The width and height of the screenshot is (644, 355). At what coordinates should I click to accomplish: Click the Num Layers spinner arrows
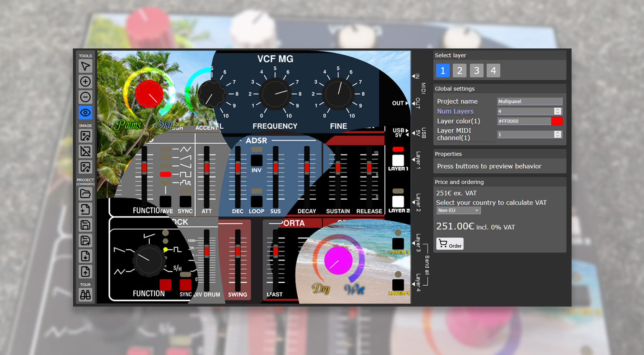[x=557, y=111]
